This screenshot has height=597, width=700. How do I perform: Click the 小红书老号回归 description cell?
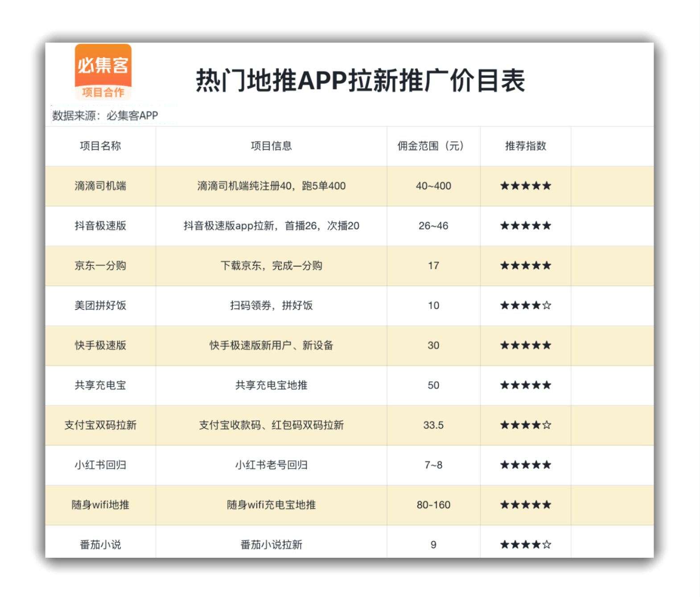click(x=271, y=465)
